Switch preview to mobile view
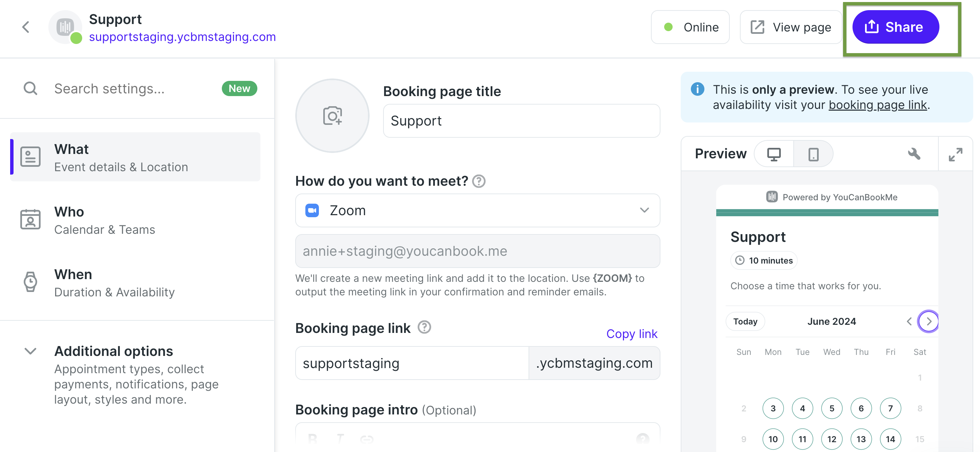 click(813, 154)
